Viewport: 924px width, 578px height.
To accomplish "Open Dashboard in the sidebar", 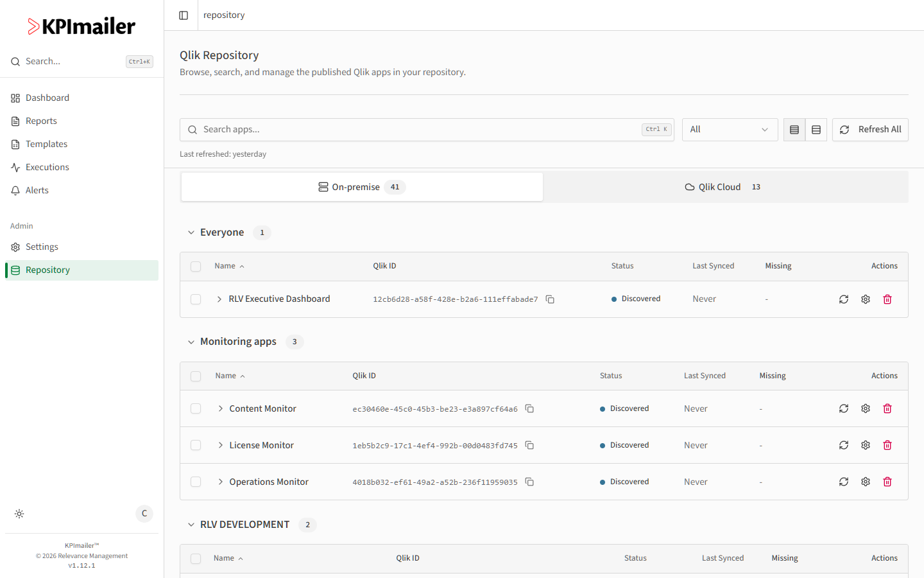I will [x=81, y=98].
